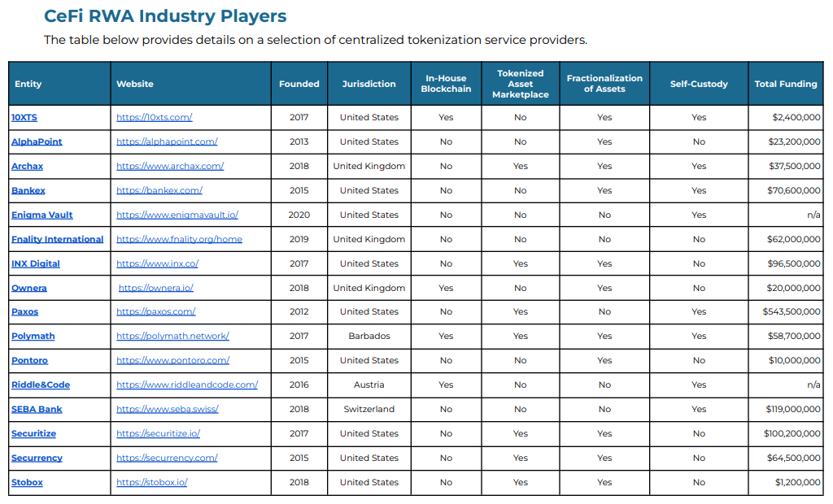Select the $100,200,000 funding cell
The image size is (833, 504).
(787, 434)
